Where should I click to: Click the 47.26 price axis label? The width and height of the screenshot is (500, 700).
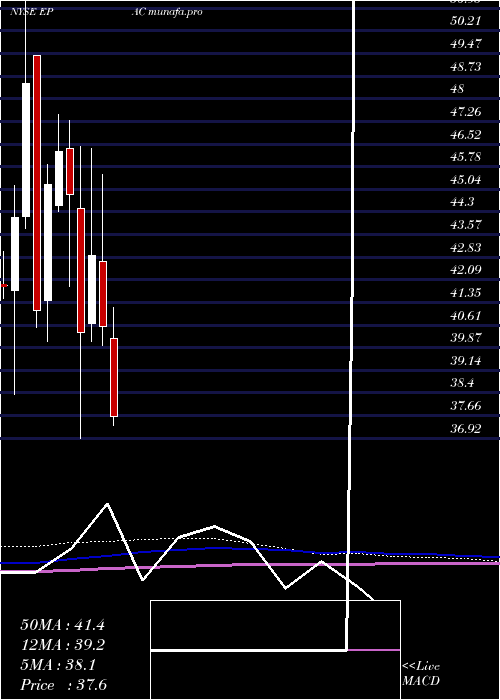466,112
